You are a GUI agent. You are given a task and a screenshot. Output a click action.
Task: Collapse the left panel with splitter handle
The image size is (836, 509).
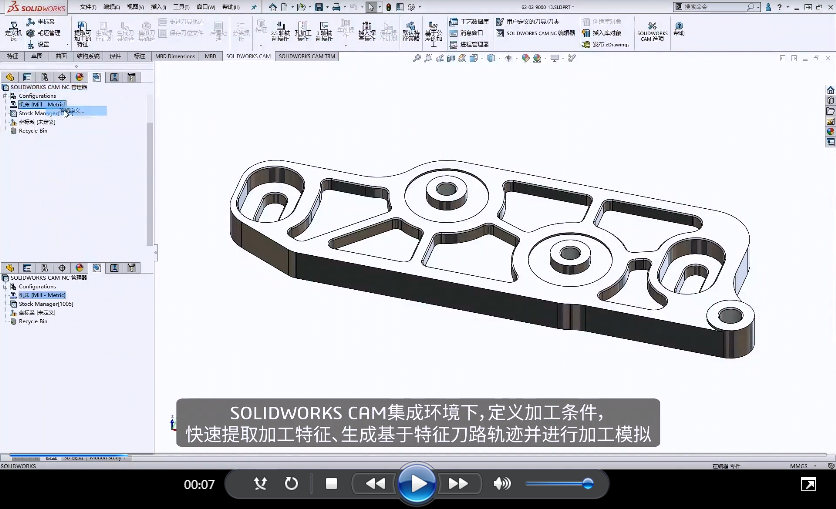(156, 253)
